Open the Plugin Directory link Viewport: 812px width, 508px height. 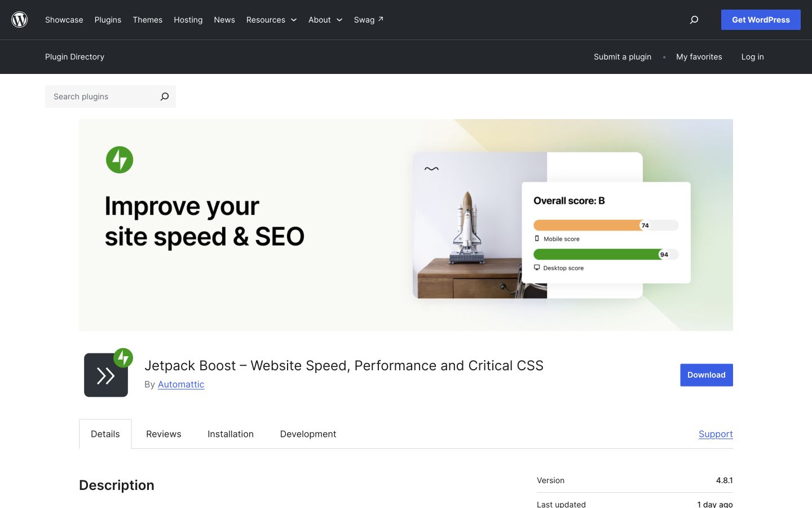(75, 57)
